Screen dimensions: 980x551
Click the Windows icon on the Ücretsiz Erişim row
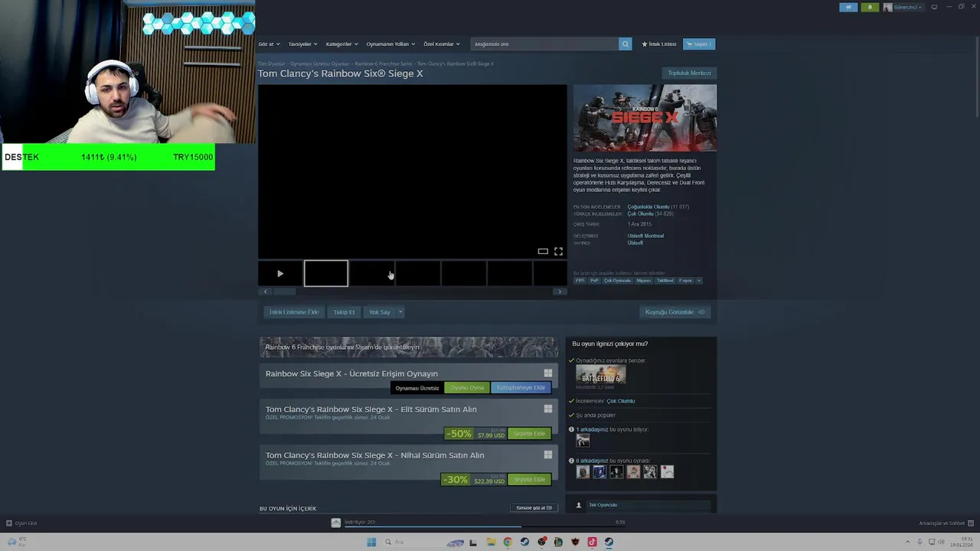click(x=547, y=373)
